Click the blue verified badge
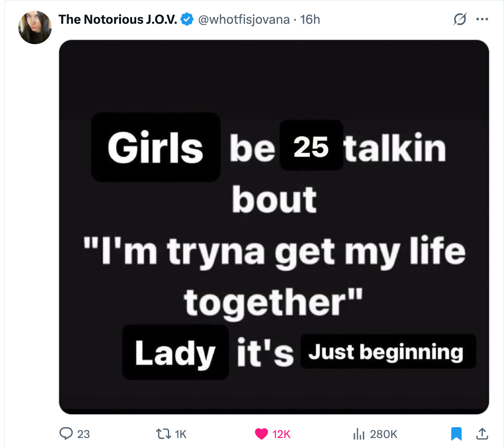Image resolution: width=504 pixels, height=448 pixels. pos(187,19)
